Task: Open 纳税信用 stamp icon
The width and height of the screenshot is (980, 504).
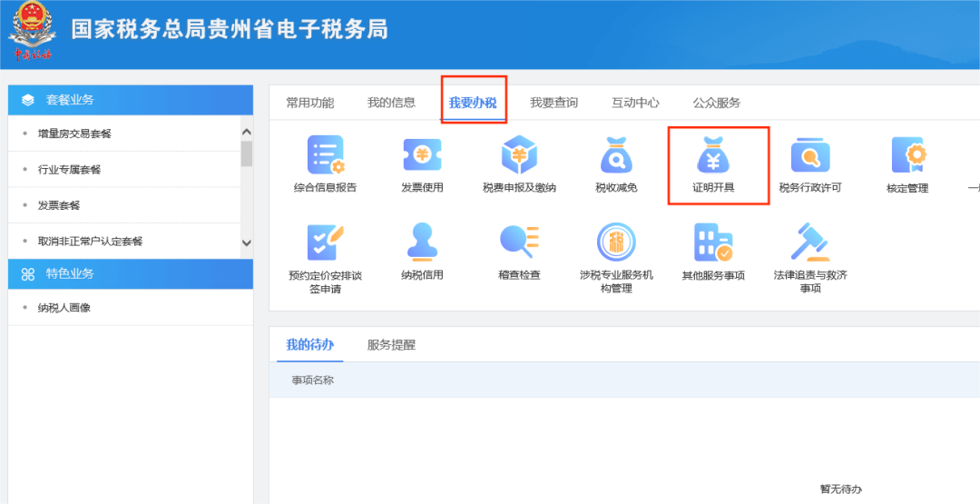Action: click(423, 242)
